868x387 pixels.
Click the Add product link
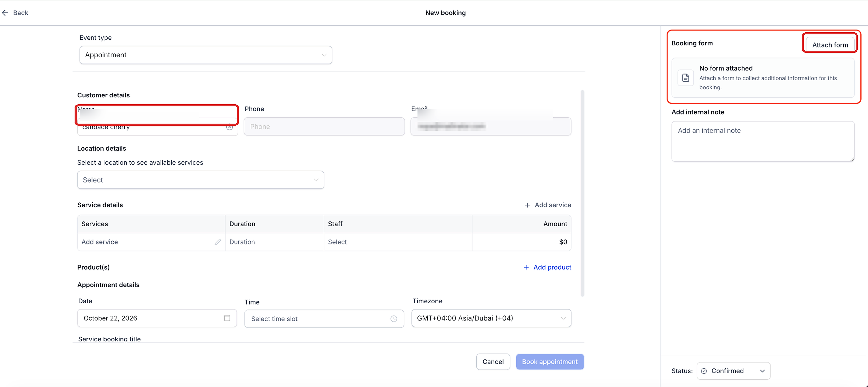coord(548,267)
